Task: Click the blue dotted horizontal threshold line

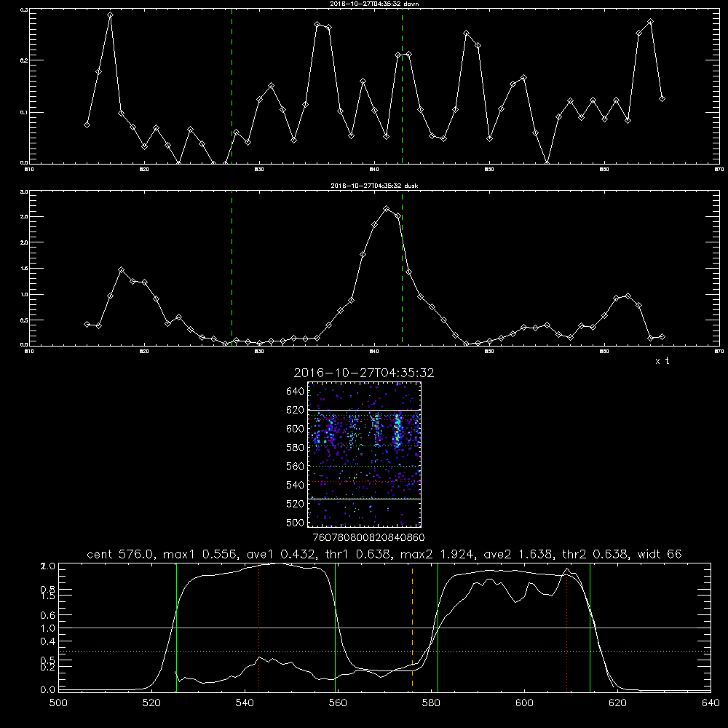Action: [384, 652]
